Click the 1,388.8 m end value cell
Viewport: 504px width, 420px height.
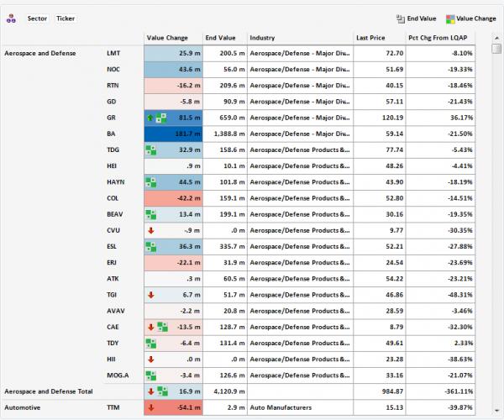pyautogui.click(x=225, y=134)
